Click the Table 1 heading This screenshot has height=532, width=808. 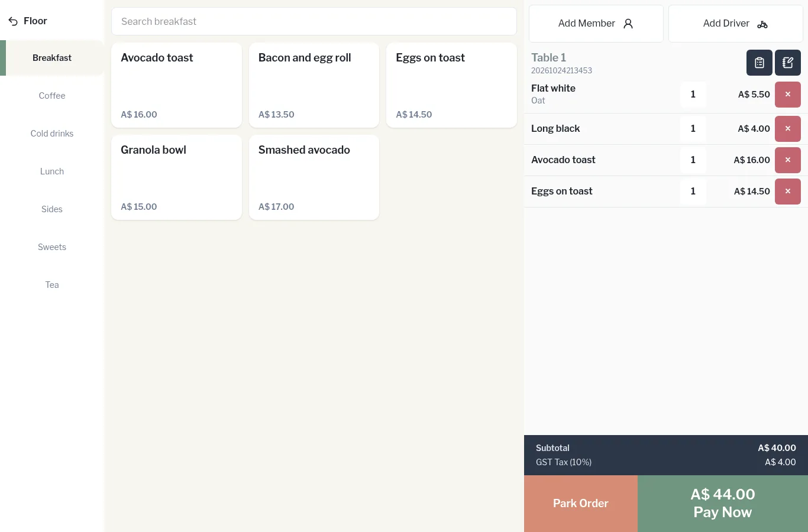[x=548, y=58]
